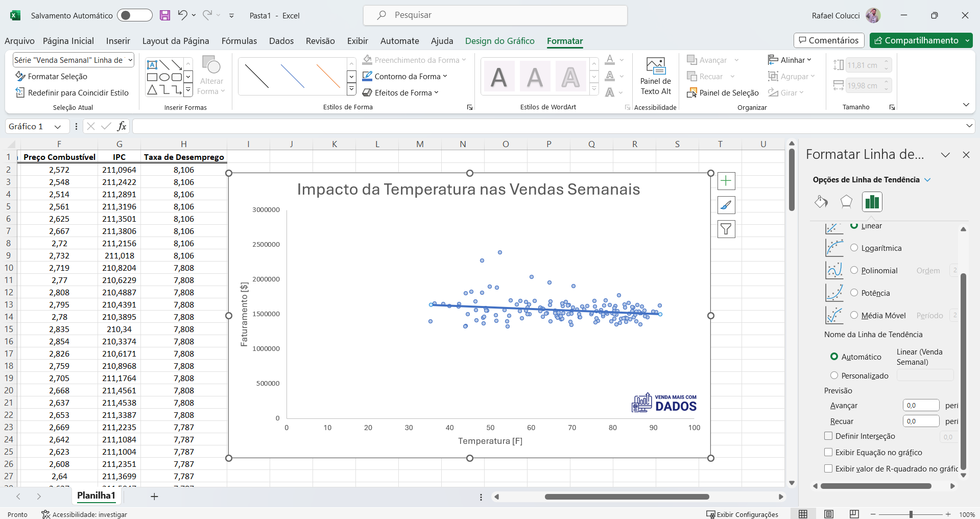The width and height of the screenshot is (980, 519).
Task: Open the Fórmulas ribbon tab
Action: pyautogui.click(x=238, y=41)
